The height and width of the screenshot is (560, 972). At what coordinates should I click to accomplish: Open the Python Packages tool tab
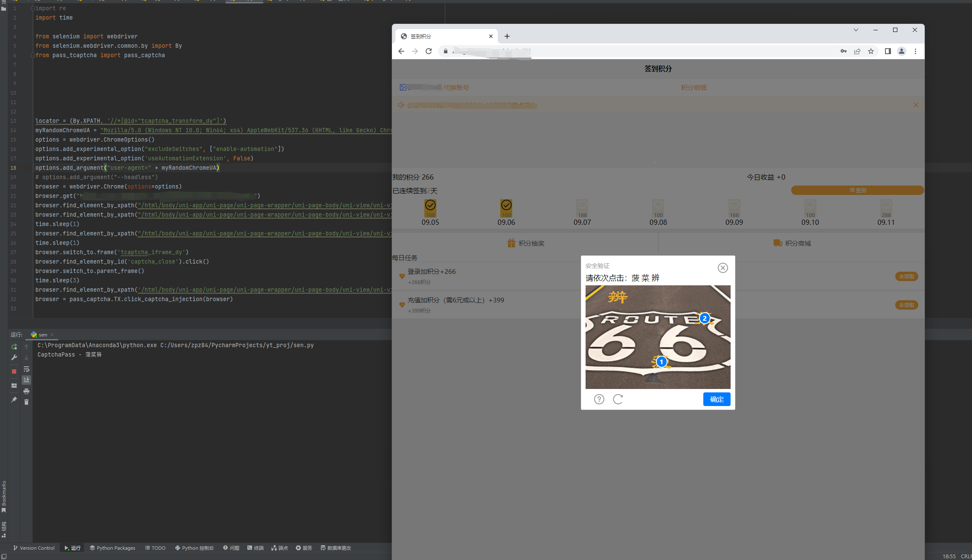click(112, 548)
